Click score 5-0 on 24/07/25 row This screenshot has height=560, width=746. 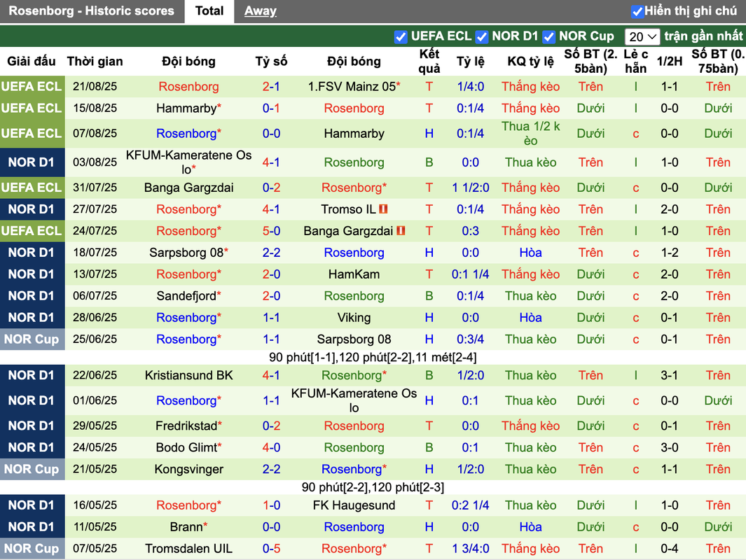coord(271,231)
